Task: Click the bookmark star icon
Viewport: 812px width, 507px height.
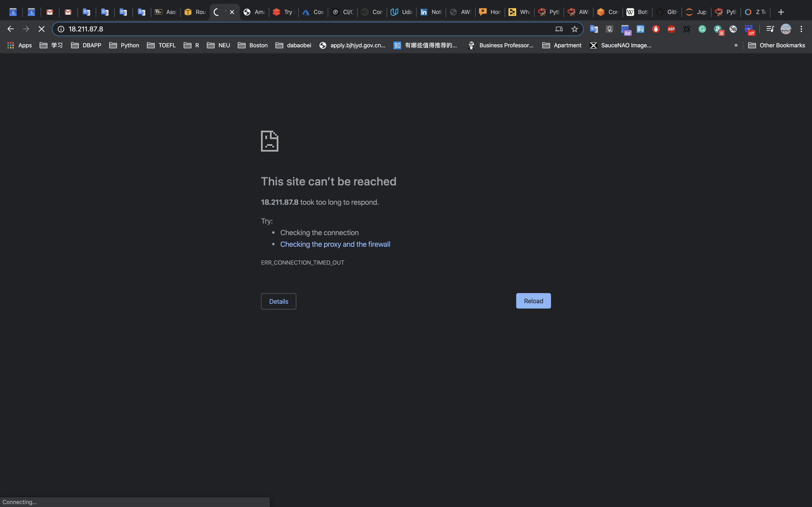Action: click(574, 29)
